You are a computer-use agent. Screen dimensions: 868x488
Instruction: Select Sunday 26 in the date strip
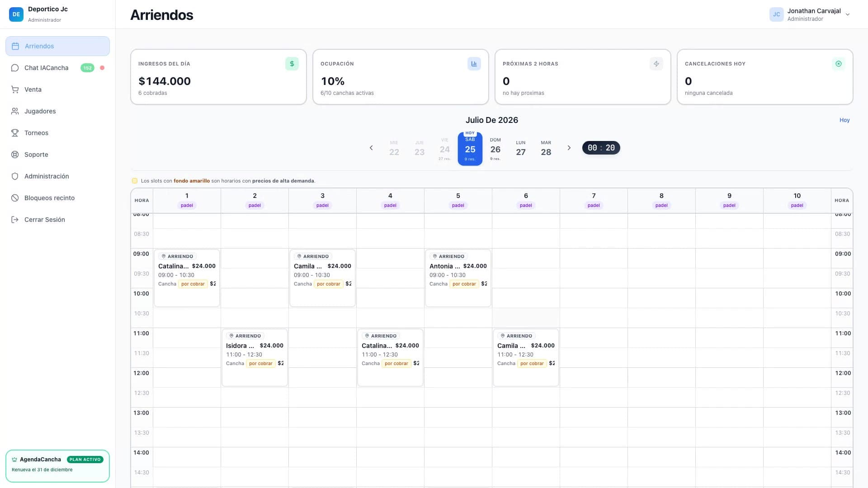[495, 149]
